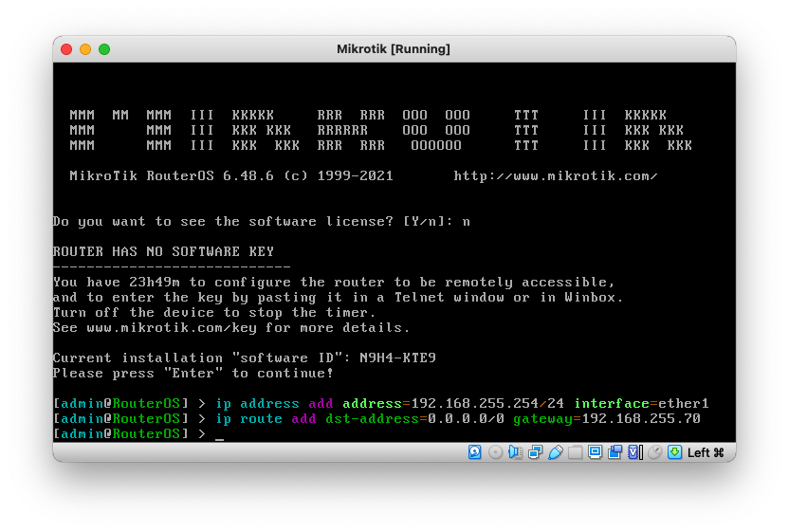Open the shared folders indicator icon

[x=576, y=452]
